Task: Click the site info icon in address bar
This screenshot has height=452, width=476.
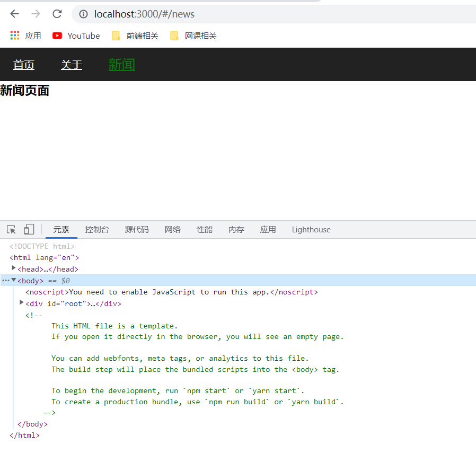Action: tap(83, 14)
